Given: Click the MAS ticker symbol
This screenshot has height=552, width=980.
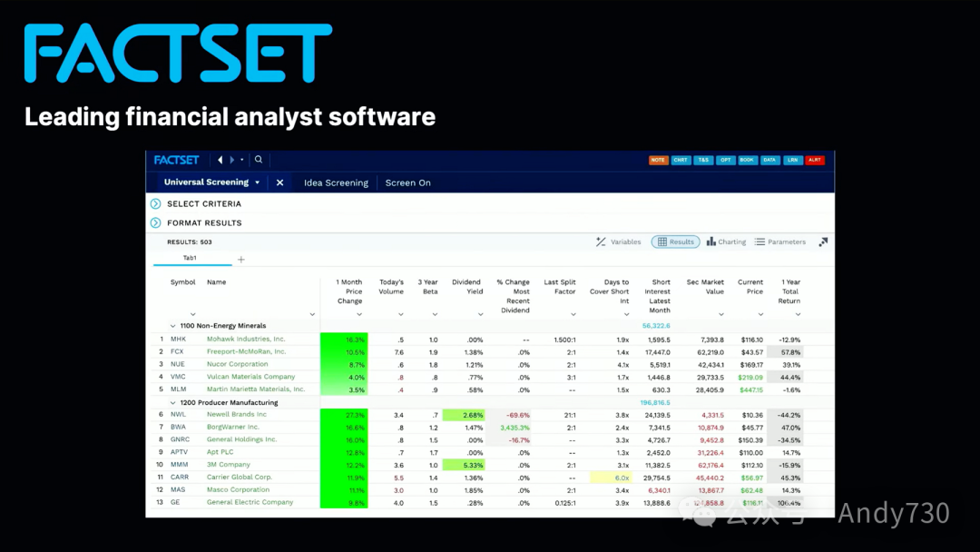Looking at the screenshot, I should pyautogui.click(x=178, y=489).
